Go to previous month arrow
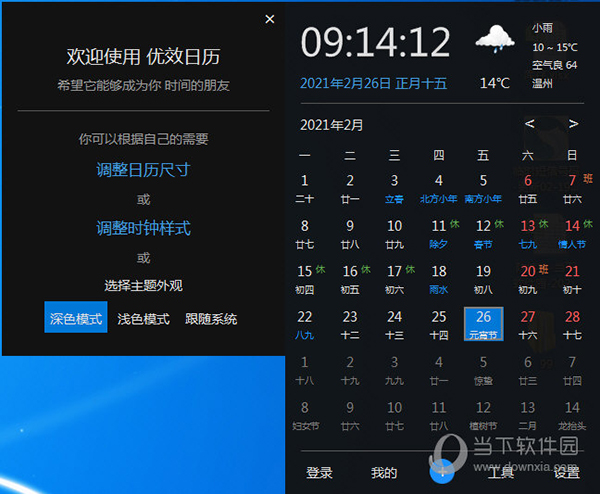The height and width of the screenshot is (494, 600). click(x=530, y=124)
